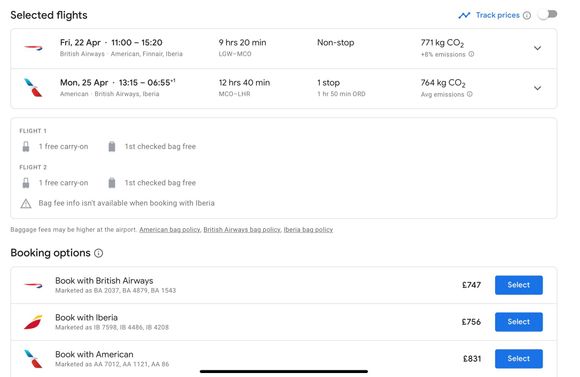
Task: Click the Flight 1 checked bag icon
Action: (112, 147)
